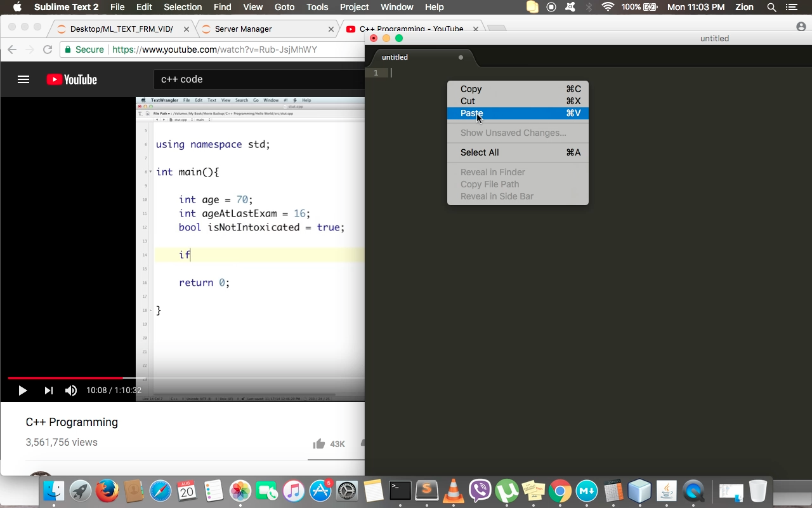Screen dimensions: 812x508
Task: Open Terminal from the dock
Action: click(400, 491)
